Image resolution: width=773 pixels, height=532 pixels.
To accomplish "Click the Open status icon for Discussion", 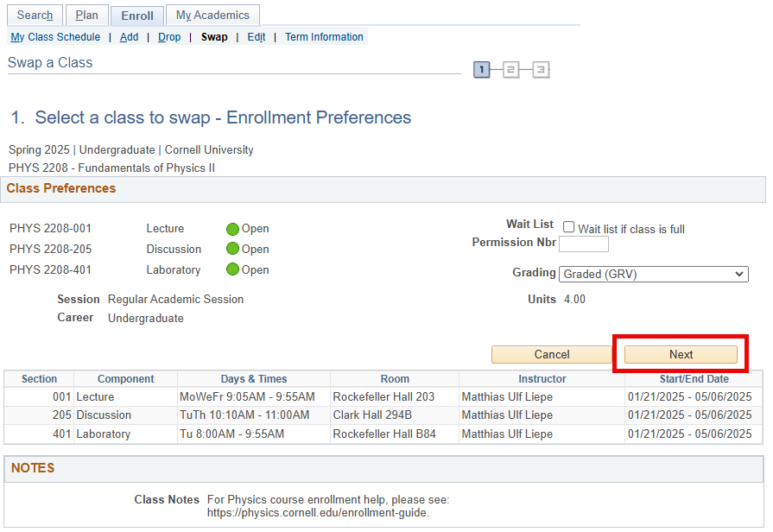I will 232,250.
